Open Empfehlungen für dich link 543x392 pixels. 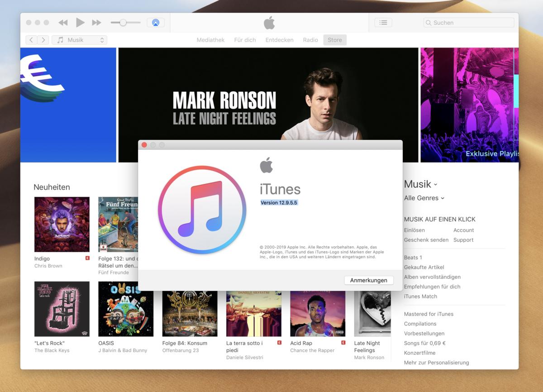click(432, 287)
